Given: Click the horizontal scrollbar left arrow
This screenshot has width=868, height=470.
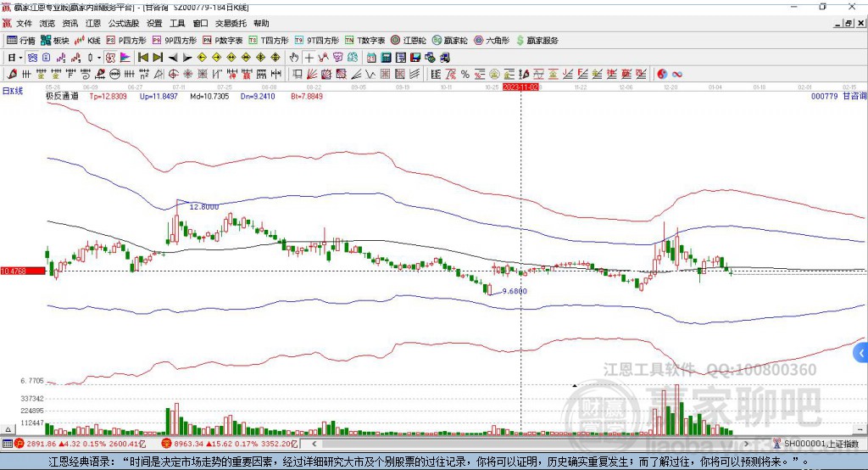Looking at the screenshot, I should [x=314, y=444].
